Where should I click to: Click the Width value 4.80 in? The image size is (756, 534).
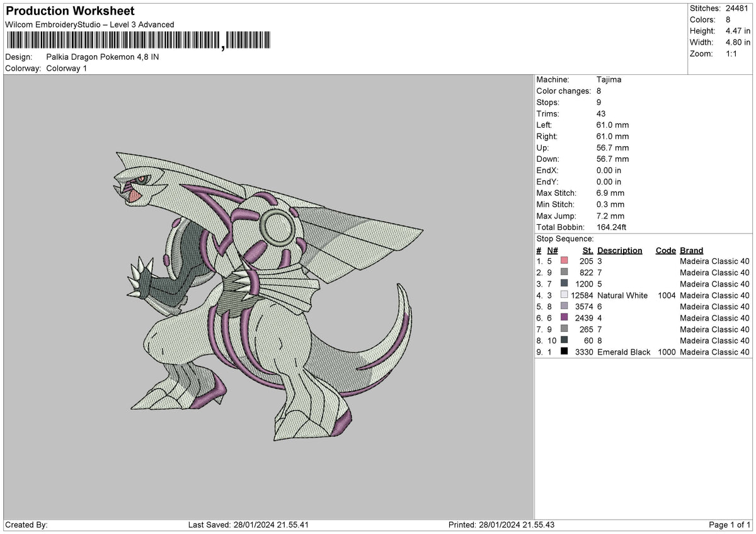point(738,42)
